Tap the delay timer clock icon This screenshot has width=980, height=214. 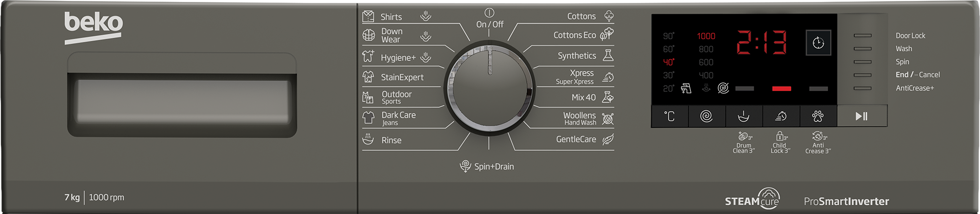tap(818, 43)
